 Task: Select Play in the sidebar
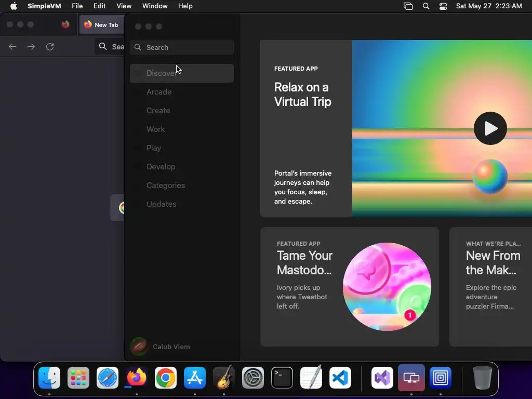pyautogui.click(x=182, y=148)
